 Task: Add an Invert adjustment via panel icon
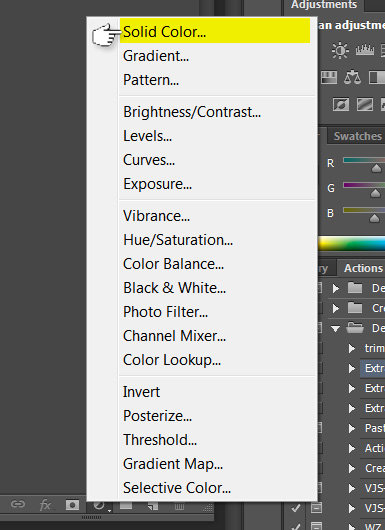[341, 104]
